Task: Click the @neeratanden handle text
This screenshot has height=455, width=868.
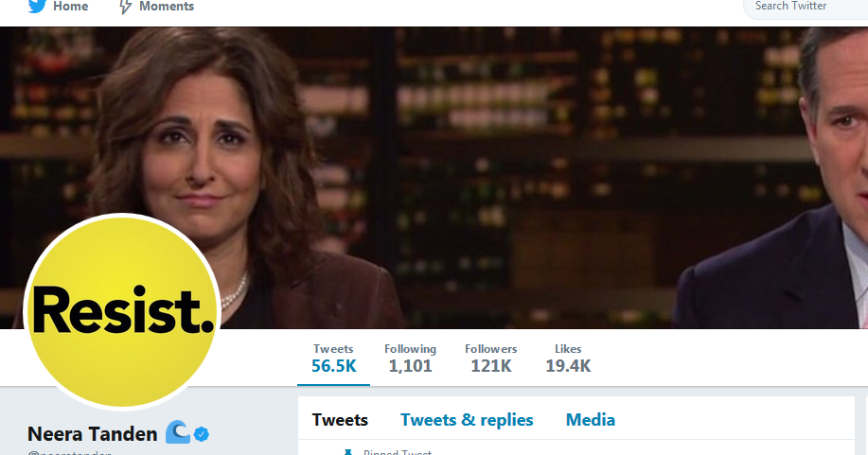Action: (x=69, y=453)
